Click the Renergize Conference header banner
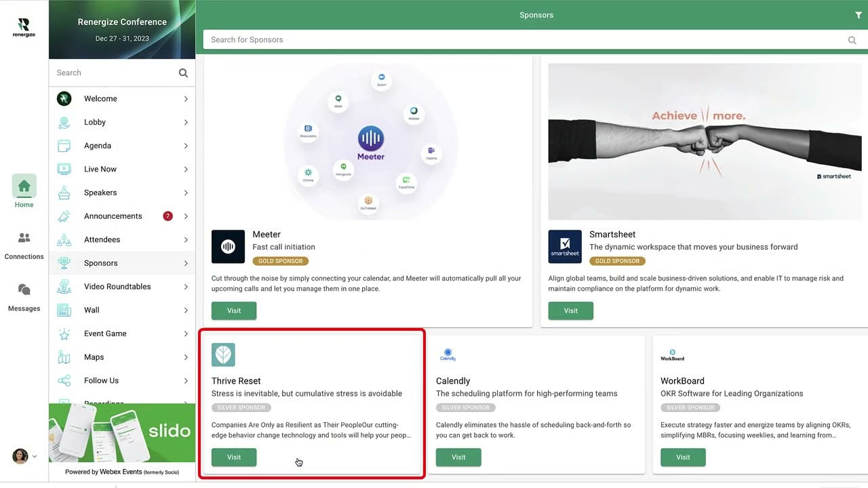The width and height of the screenshot is (868, 488). coord(122,29)
